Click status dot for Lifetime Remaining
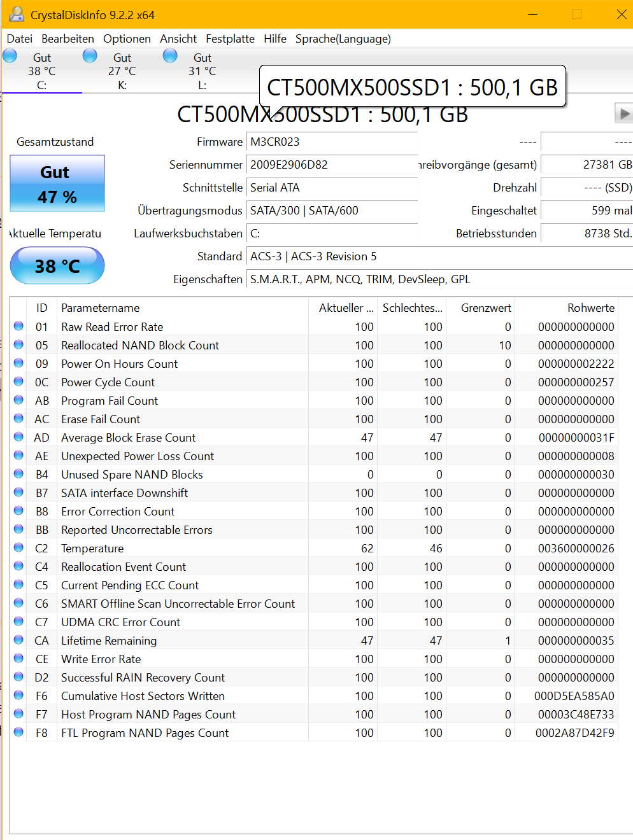The image size is (633, 840). (18, 640)
